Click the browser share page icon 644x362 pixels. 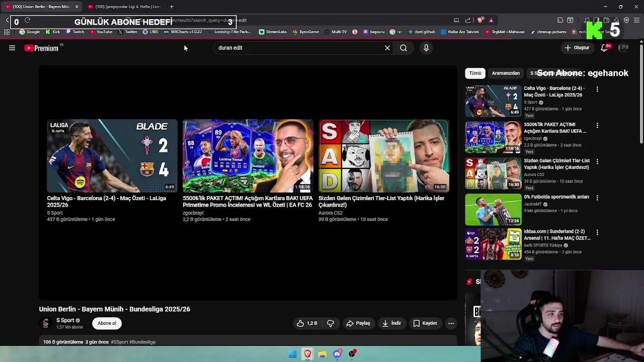[x=468, y=20]
